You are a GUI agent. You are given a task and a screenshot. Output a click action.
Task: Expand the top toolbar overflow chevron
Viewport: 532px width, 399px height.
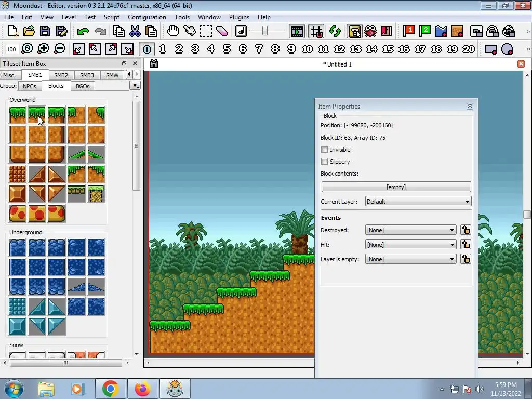click(x=528, y=32)
